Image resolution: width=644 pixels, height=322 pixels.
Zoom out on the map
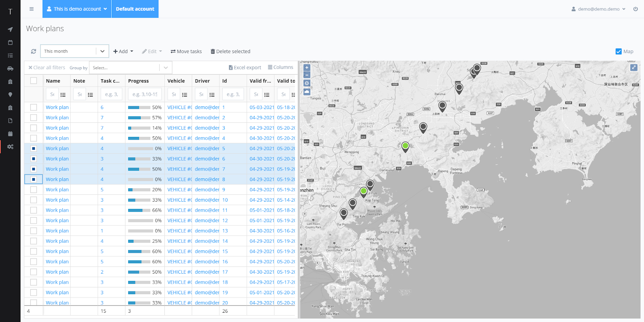pyautogui.click(x=307, y=75)
